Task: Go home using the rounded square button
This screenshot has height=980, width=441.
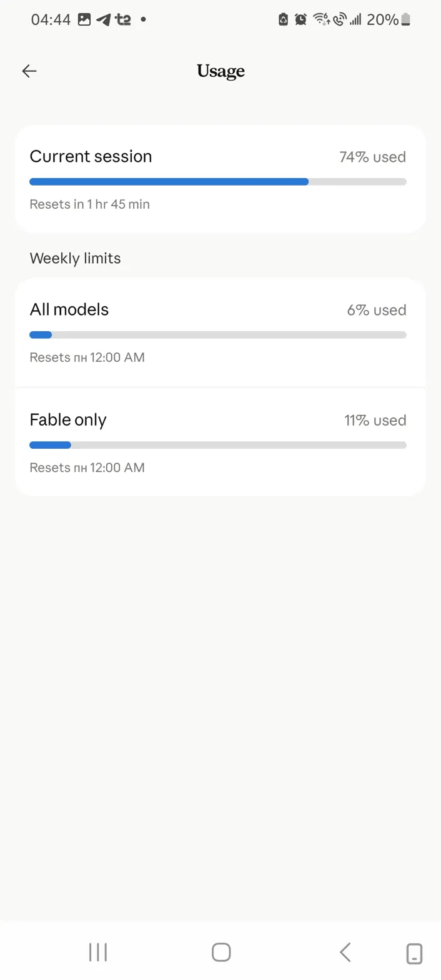Action: click(221, 952)
